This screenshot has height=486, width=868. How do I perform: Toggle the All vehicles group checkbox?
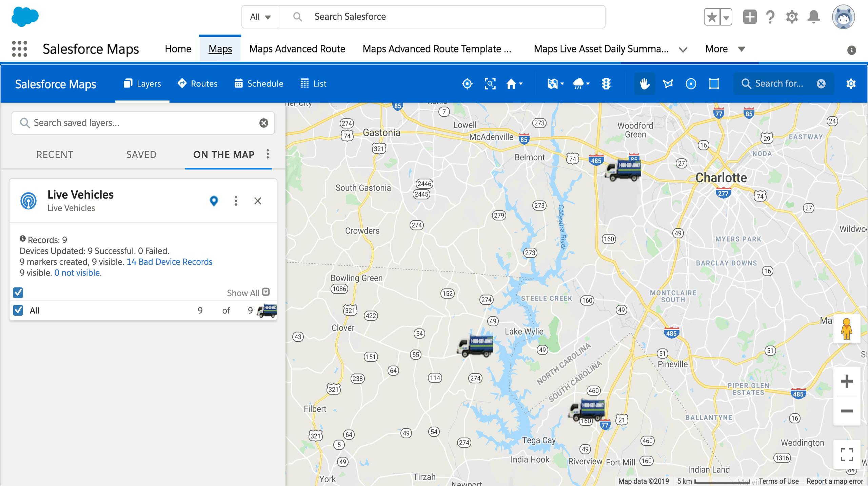coord(19,310)
